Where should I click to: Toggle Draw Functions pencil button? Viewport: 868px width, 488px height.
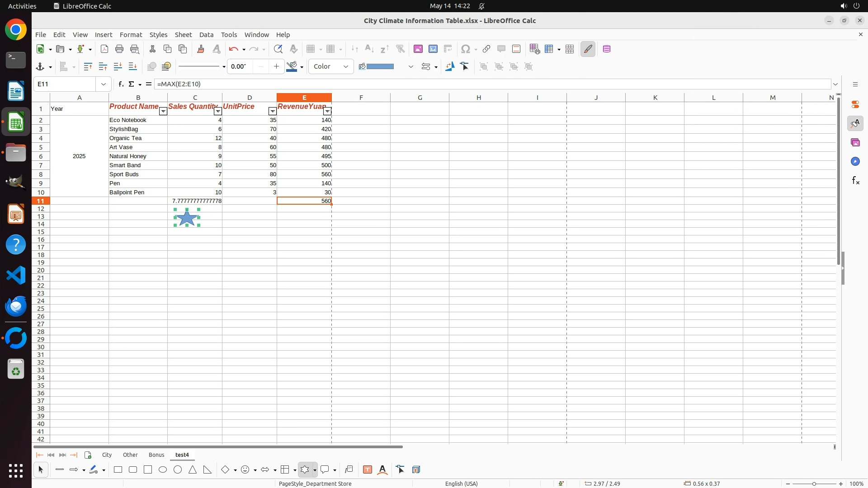coord(588,49)
